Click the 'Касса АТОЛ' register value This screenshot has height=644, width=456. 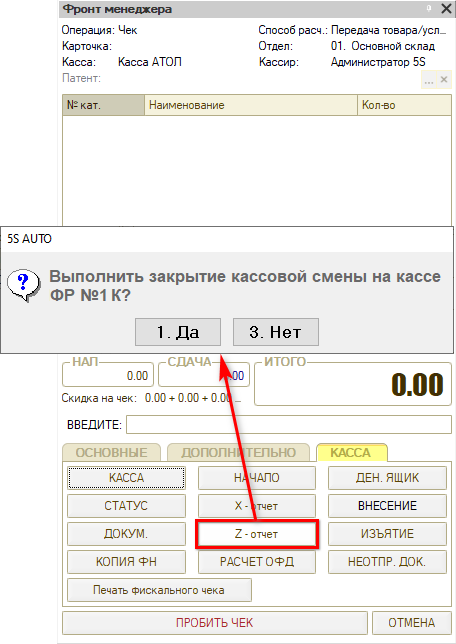(150, 62)
